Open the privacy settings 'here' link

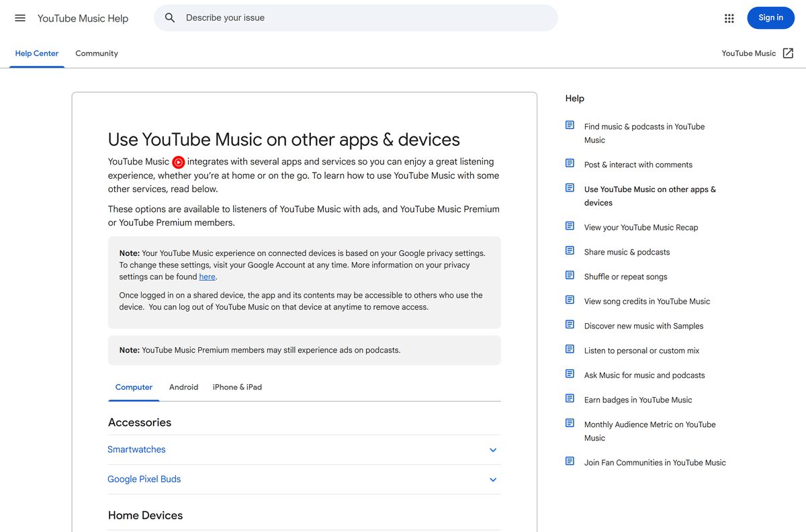[208, 277]
